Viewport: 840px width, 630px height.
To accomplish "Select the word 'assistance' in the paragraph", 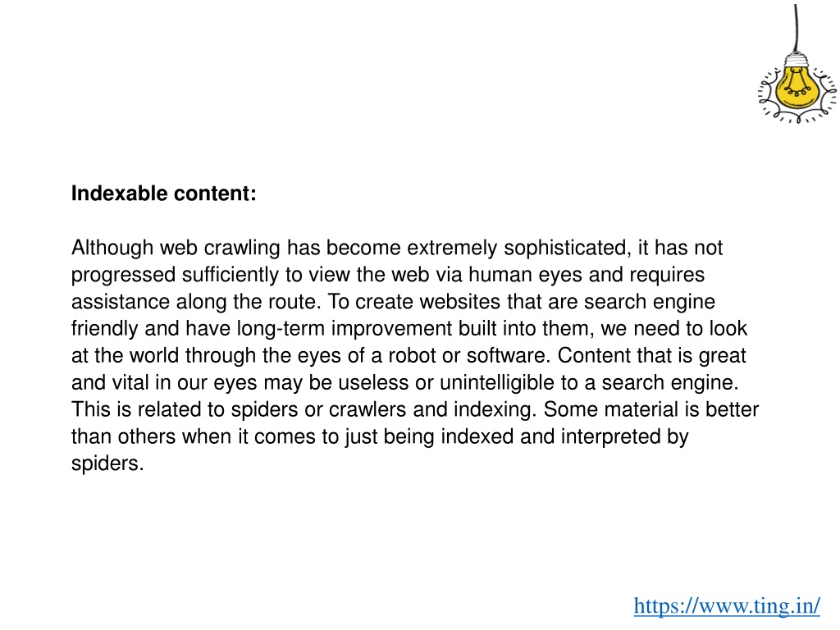I will click(x=121, y=302).
